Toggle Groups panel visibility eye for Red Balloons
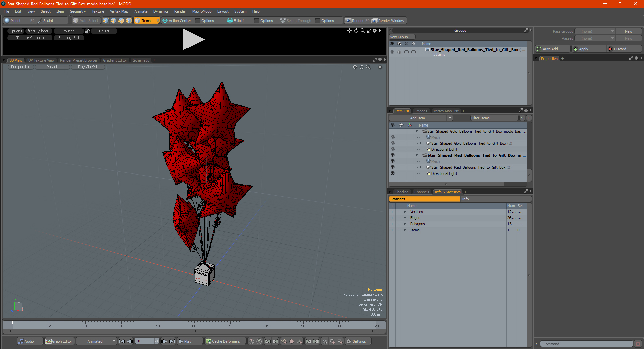The height and width of the screenshot is (349, 644). click(392, 52)
